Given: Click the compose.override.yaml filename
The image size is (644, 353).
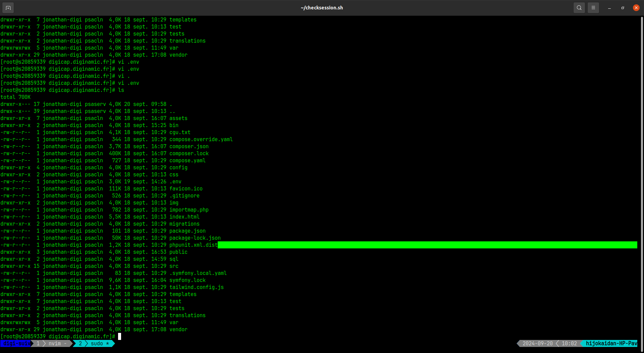Looking at the screenshot, I should click(201, 139).
